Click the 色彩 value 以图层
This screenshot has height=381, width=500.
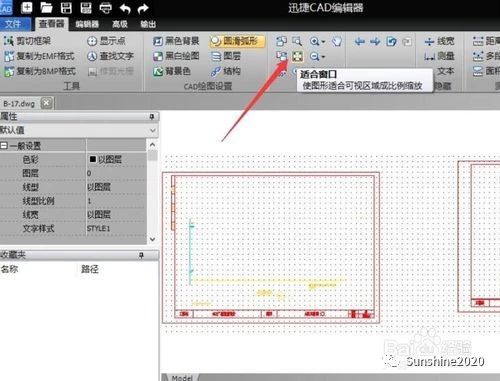(x=116, y=159)
